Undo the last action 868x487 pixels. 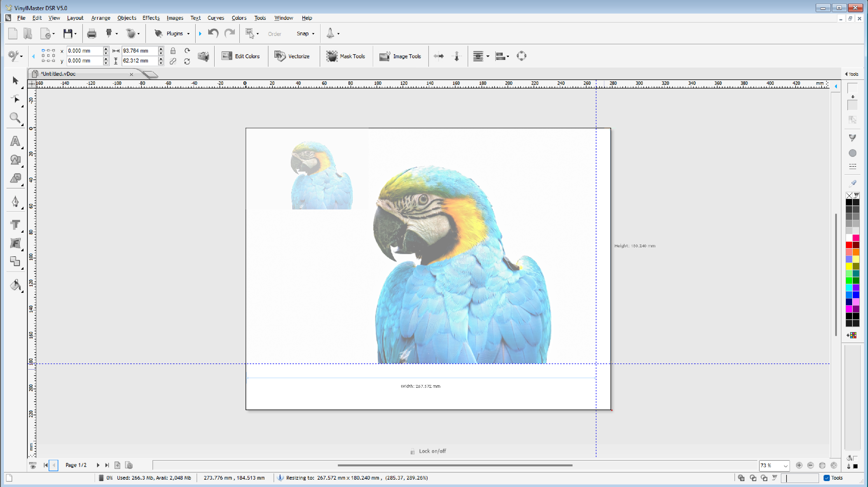213,33
